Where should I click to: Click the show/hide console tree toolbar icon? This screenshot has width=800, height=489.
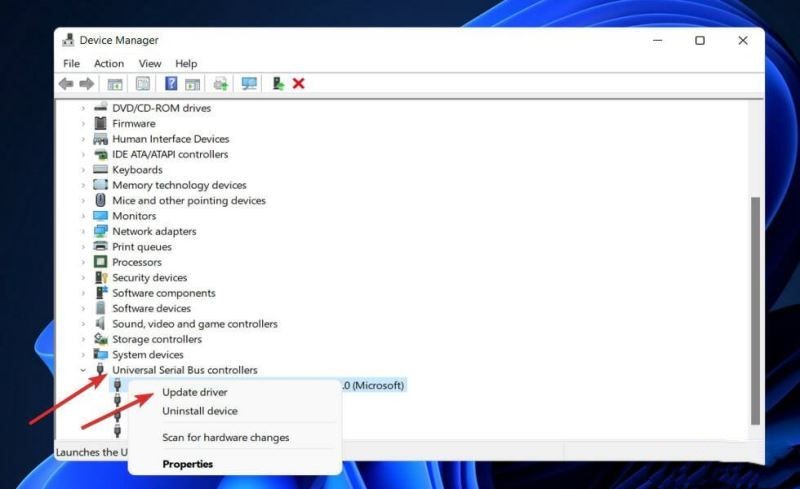tap(115, 84)
